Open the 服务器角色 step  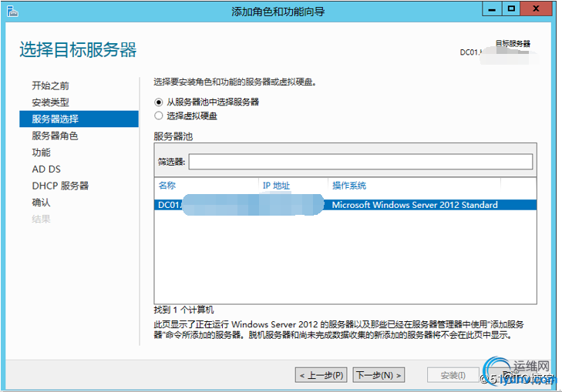(55, 136)
